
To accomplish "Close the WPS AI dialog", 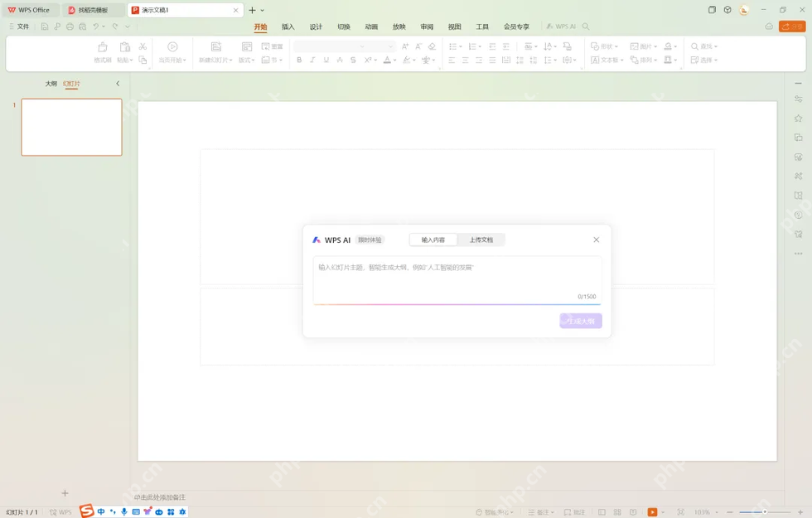I will point(596,240).
